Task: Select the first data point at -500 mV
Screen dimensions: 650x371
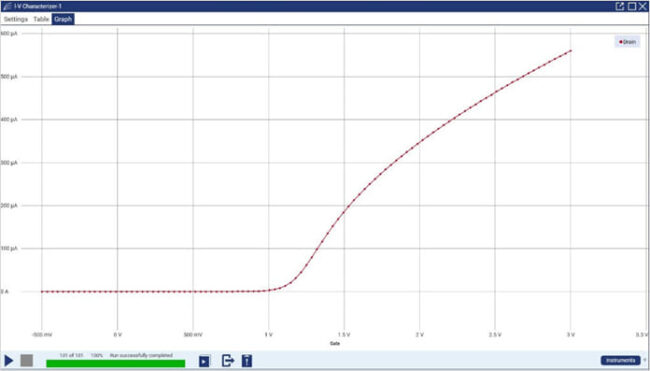Action: 42,291
